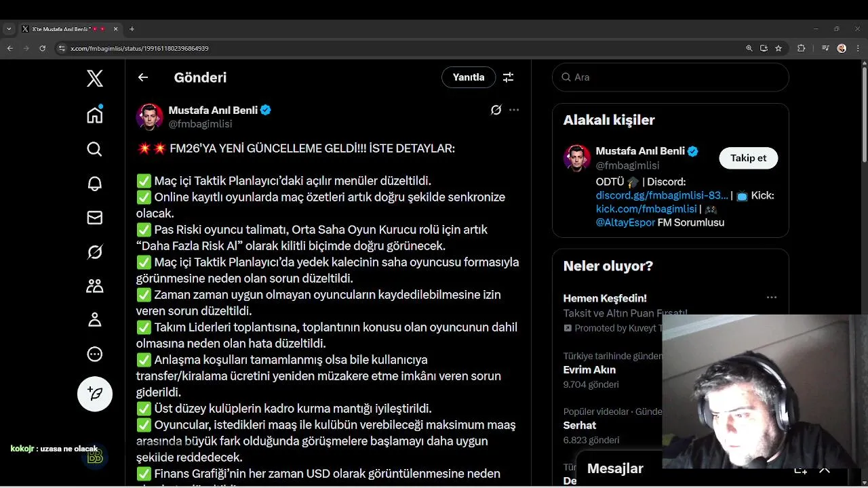The image size is (868, 488).
Task: Click the Grok explain icon on post
Action: coord(496,110)
